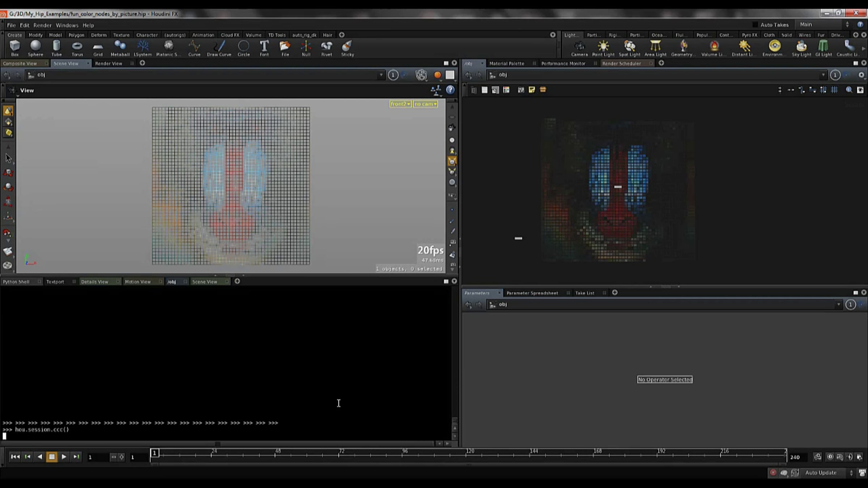Click the Torus shelf tool
The height and width of the screenshot is (488, 868).
tap(77, 48)
